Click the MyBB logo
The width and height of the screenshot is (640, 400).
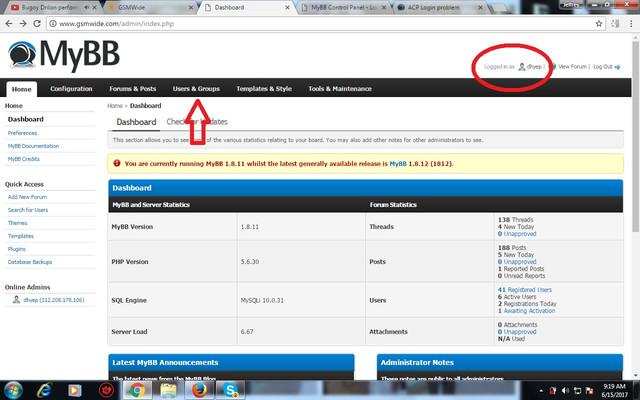click(64, 56)
